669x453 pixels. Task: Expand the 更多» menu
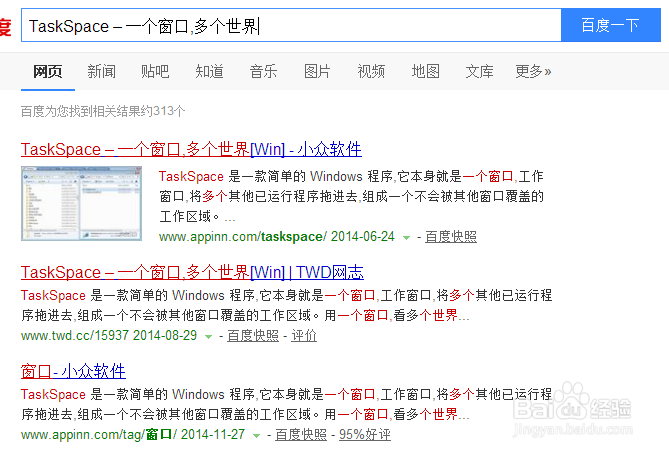pos(533,72)
